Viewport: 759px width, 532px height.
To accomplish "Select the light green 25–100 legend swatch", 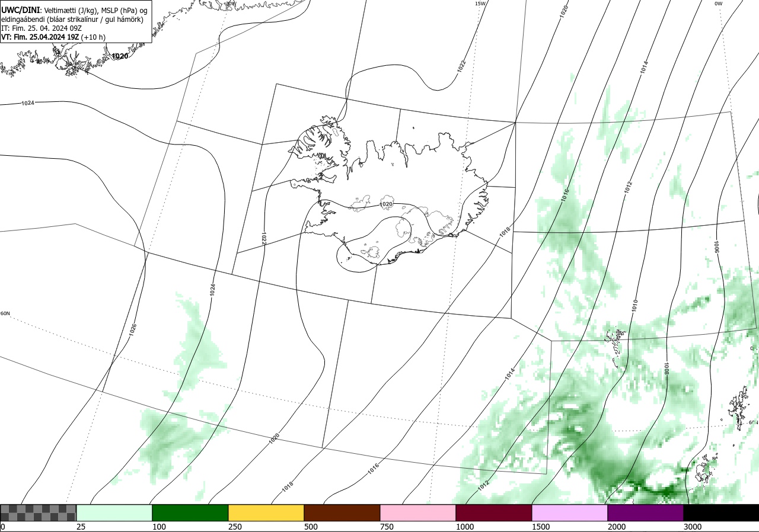I will click(114, 512).
